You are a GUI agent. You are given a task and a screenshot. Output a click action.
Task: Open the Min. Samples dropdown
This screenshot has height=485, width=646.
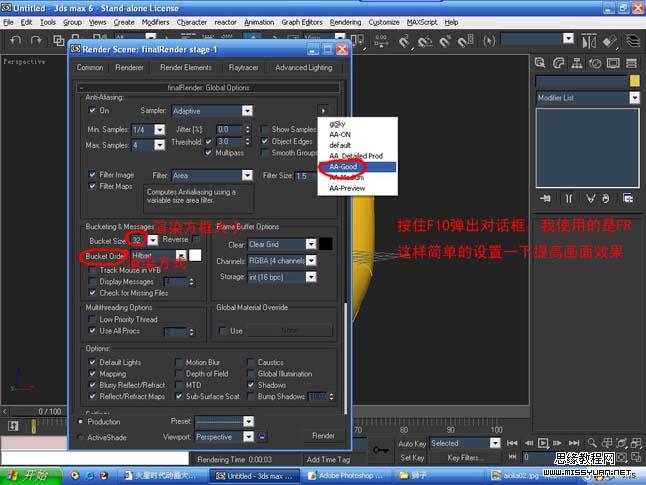click(x=148, y=130)
